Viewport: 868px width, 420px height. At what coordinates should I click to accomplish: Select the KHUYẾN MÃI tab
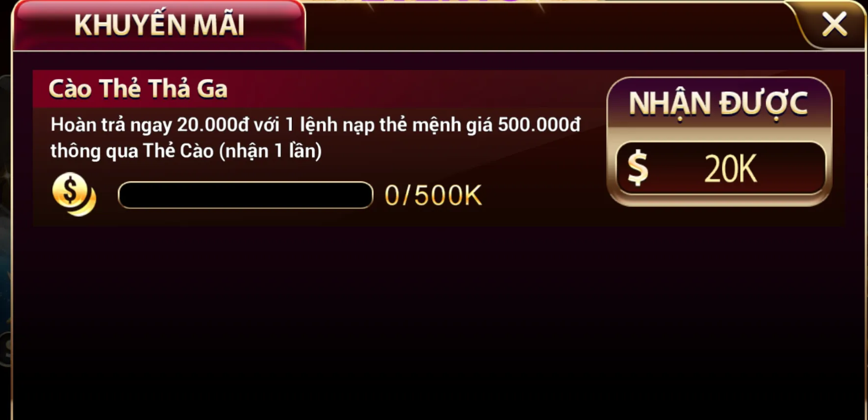[159, 26]
